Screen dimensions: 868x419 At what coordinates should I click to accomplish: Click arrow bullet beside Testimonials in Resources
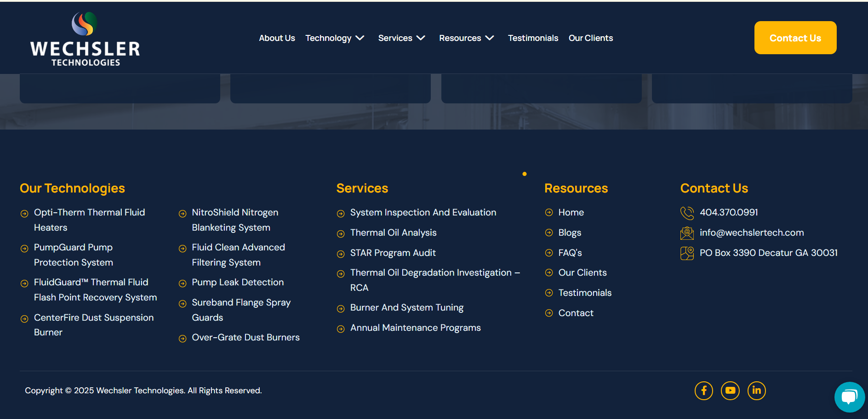coord(548,293)
